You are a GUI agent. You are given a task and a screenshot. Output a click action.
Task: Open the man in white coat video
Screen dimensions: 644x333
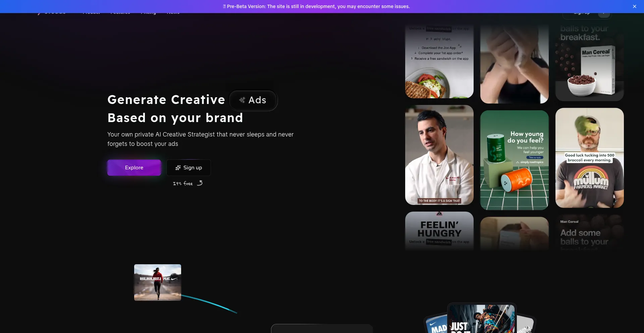[x=439, y=155]
